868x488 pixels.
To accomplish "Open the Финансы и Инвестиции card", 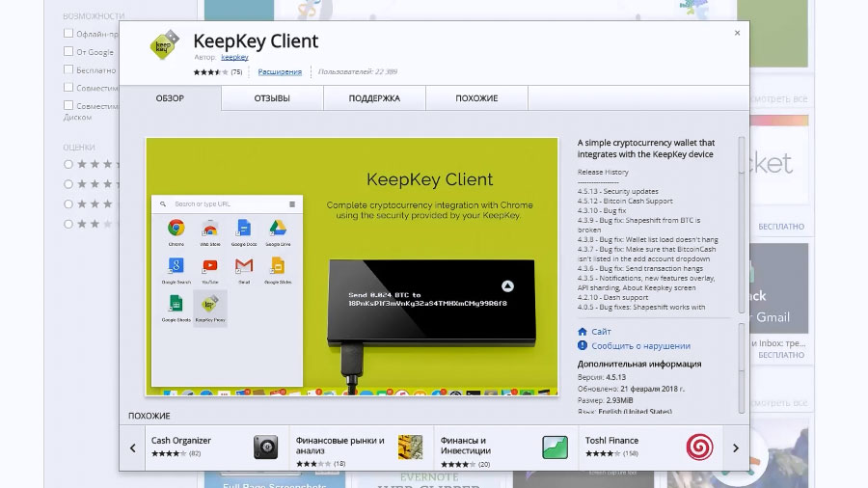I will click(x=506, y=447).
